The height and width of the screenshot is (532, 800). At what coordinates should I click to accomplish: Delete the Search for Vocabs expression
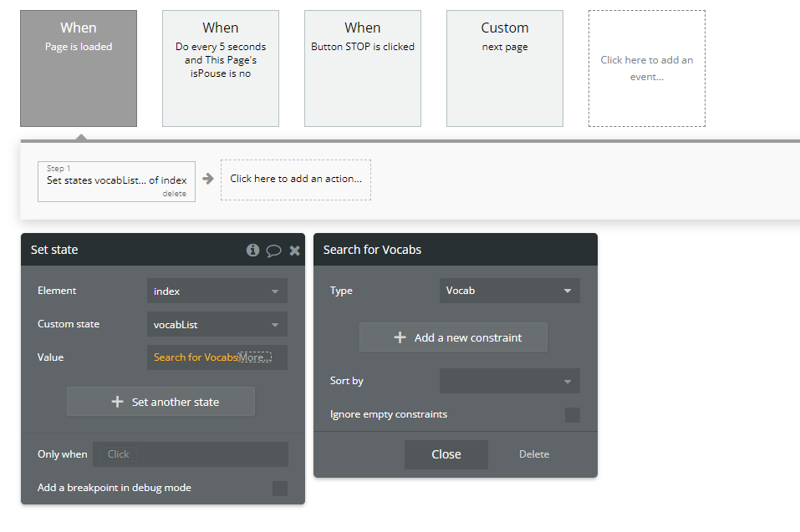[x=534, y=454]
